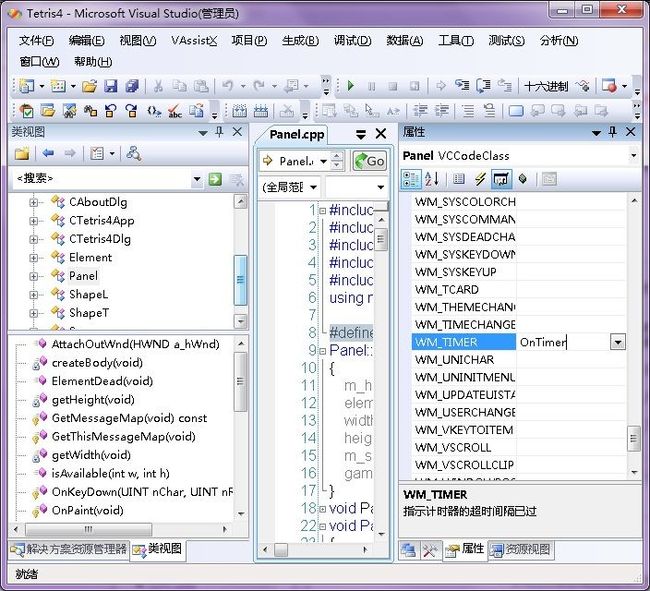The image size is (650, 591).
Task: Click the members list horizontal scrollbar
Action: (88, 529)
